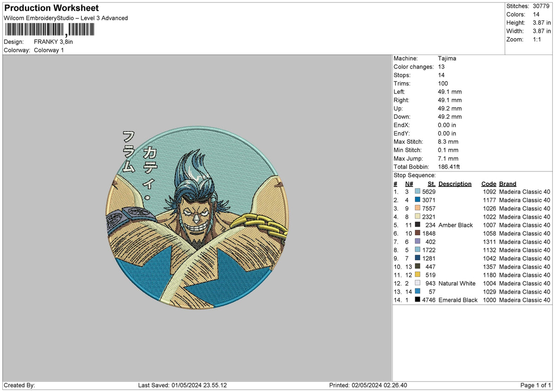This screenshot has width=555, height=392.
Task: Click the Amber Black swatch in row 5
Action: pyautogui.click(x=418, y=225)
